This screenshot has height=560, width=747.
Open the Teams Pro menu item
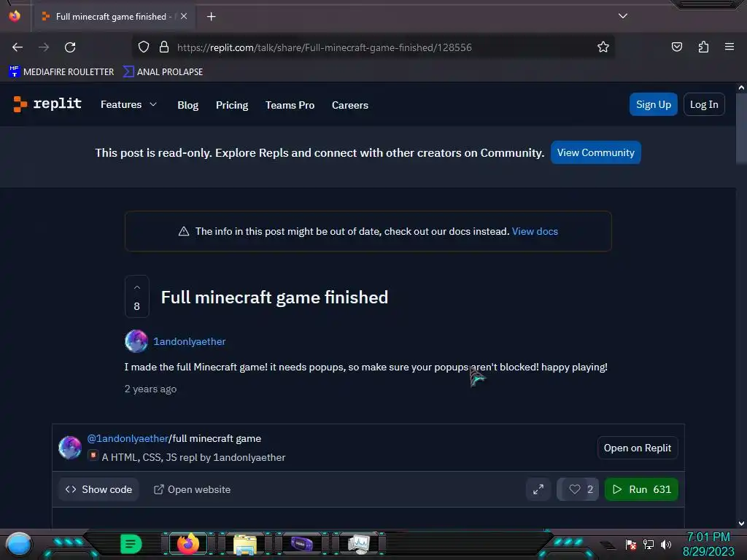(x=290, y=105)
